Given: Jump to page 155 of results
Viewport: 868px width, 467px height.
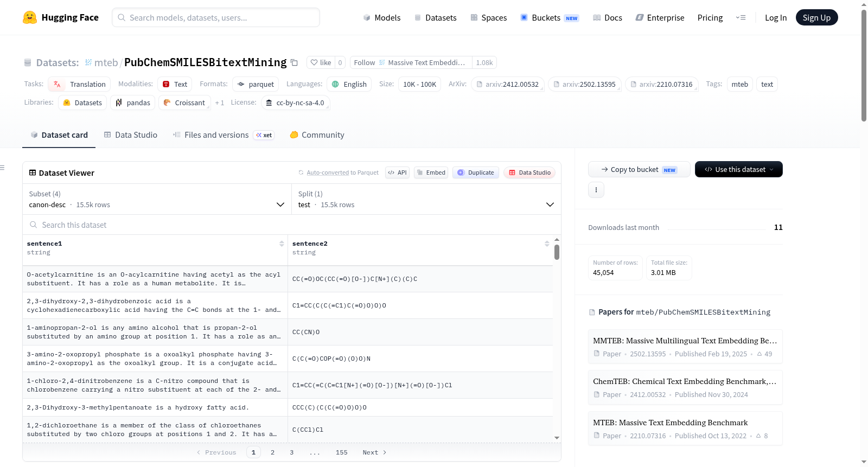Looking at the screenshot, I should [x=342, y=452].
